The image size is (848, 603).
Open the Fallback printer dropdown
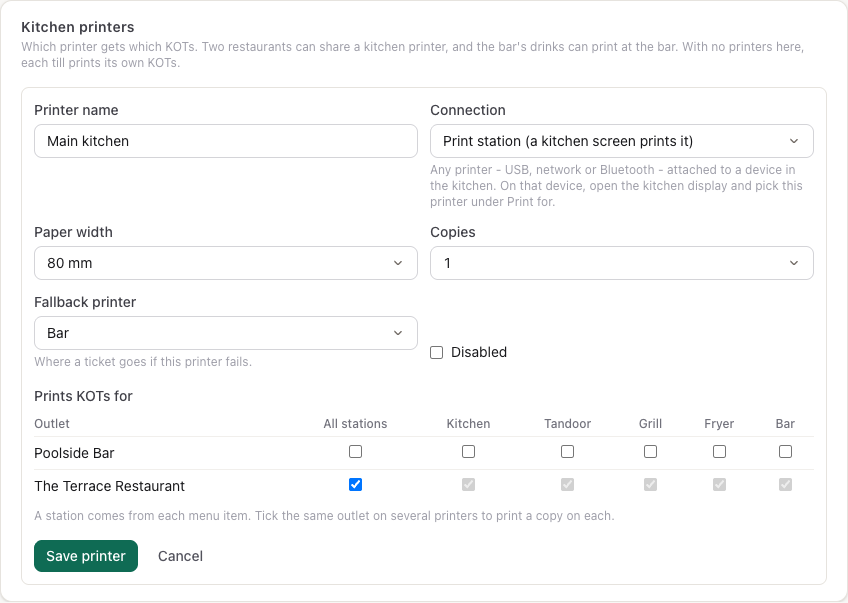[226, 333]
